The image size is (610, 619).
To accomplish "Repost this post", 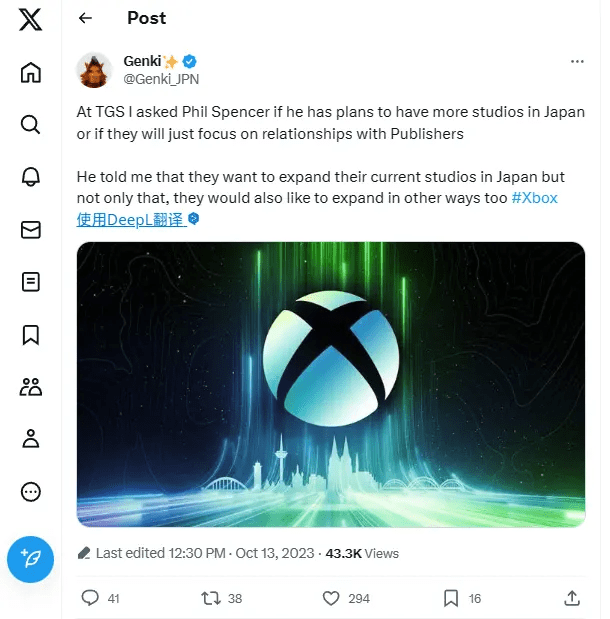I will pos(210,598).
